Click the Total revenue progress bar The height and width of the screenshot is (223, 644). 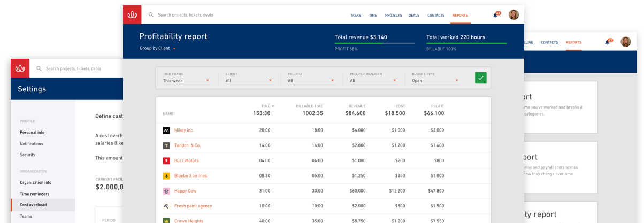tap(375, 43)
